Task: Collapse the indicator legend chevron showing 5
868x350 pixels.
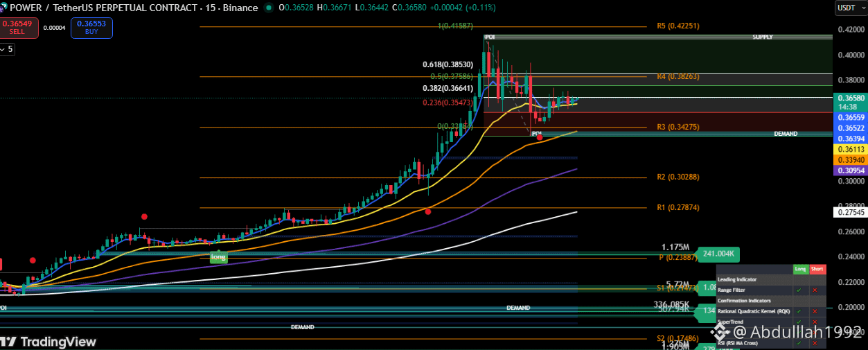Action: click(7, 49)
